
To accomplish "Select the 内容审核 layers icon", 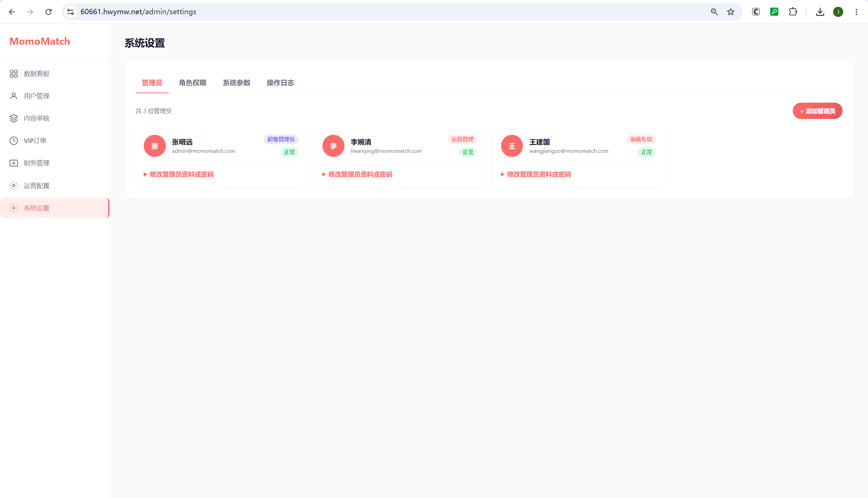I will click(14, 118).
